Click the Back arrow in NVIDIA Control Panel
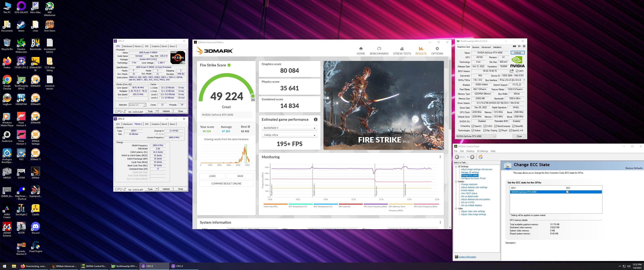 [457, 157]
